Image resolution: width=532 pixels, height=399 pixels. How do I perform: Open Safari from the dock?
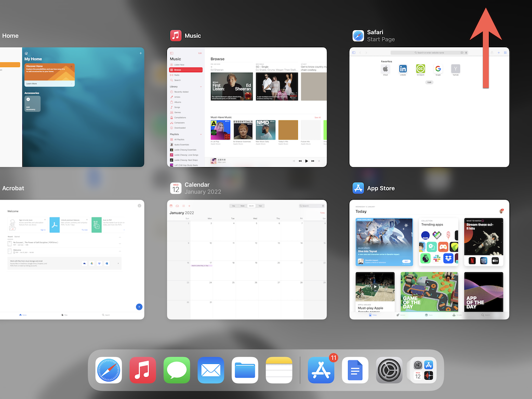tap(108, 370)
